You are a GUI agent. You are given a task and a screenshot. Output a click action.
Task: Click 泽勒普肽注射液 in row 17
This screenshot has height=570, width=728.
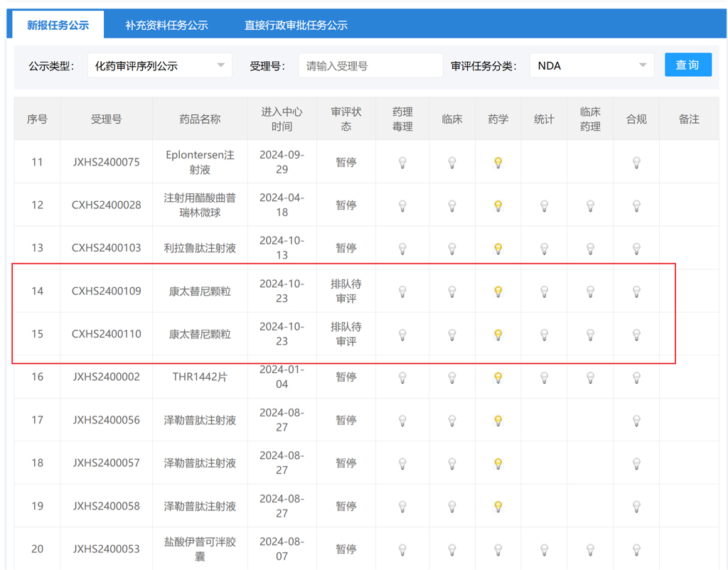(200, 420)
